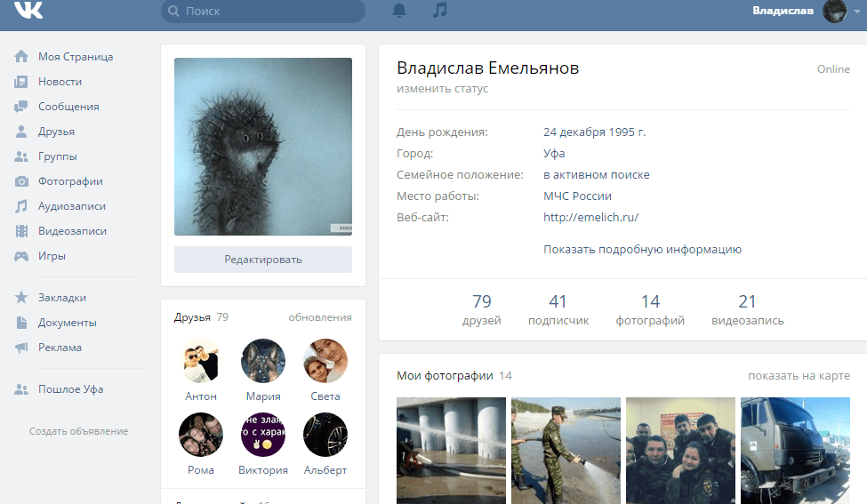867x504 pixels.
Task: Open the truck photo thumbnail
Action: coord(795,451)
